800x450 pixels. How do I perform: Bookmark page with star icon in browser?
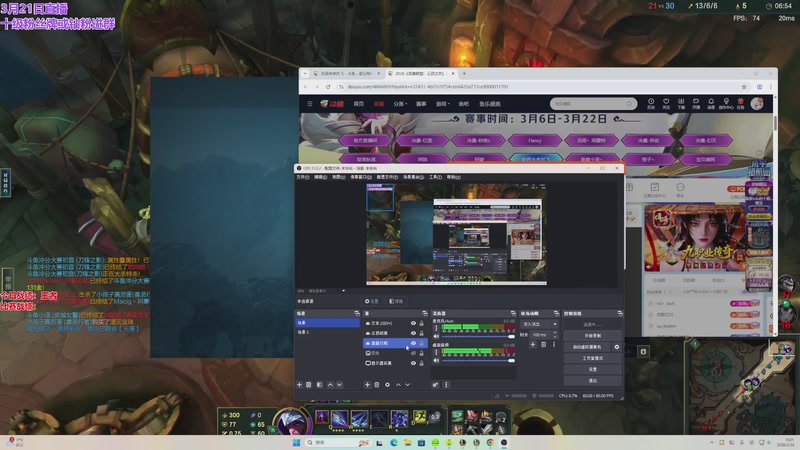pyautogui.click(x=744, y=87)
